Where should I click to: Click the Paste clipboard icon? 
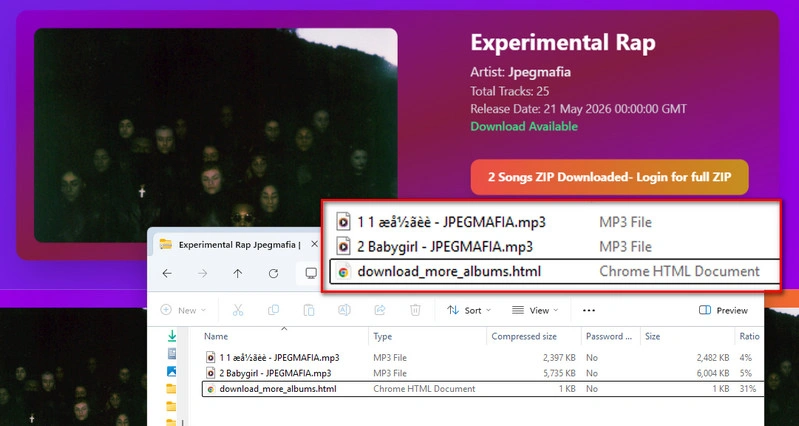click(x=308, y=310)
